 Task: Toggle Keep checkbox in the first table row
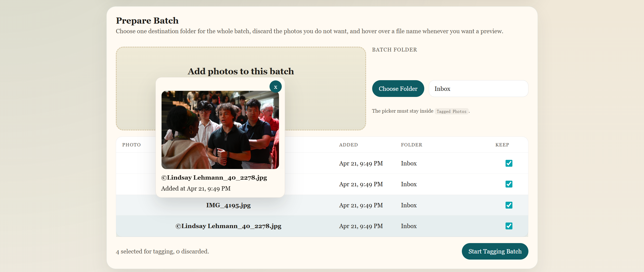(509, 163)
